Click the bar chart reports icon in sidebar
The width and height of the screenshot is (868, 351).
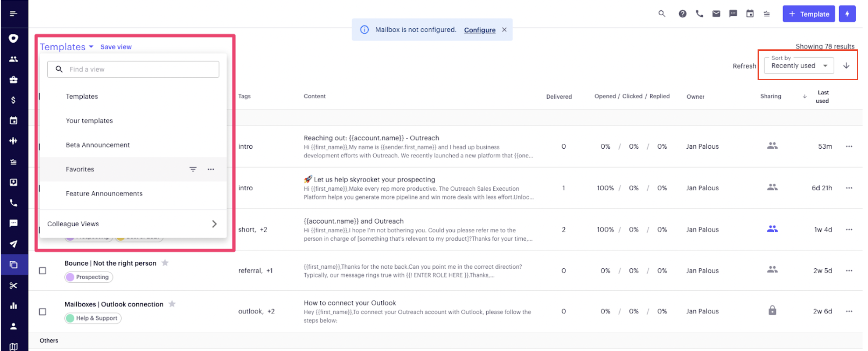pyautogui.click(x=14, y=306)
